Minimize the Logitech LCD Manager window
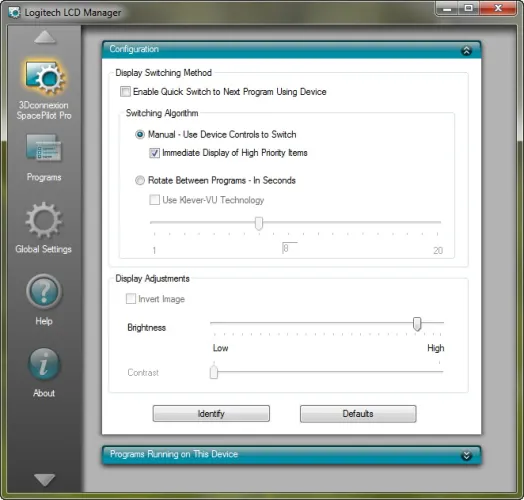The width and height of the screenshot is (524, 500). [x=447, y=8]
